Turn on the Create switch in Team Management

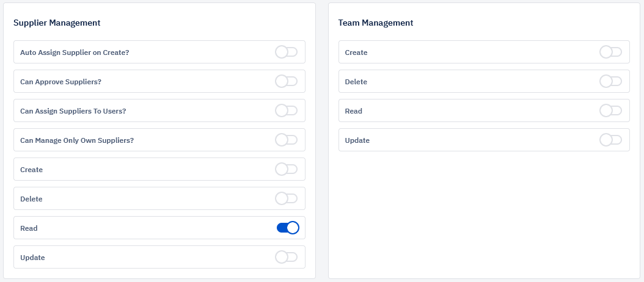point(611,52)
